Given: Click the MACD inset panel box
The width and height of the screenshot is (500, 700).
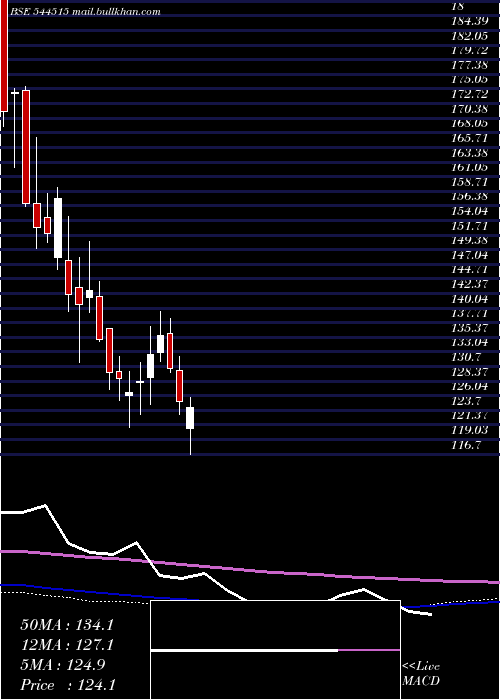Looking at the screenshot, I should point(275,650).
